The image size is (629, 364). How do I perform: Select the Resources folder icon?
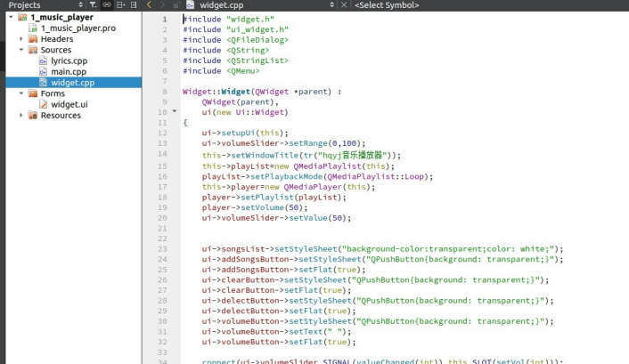point(33,115)
